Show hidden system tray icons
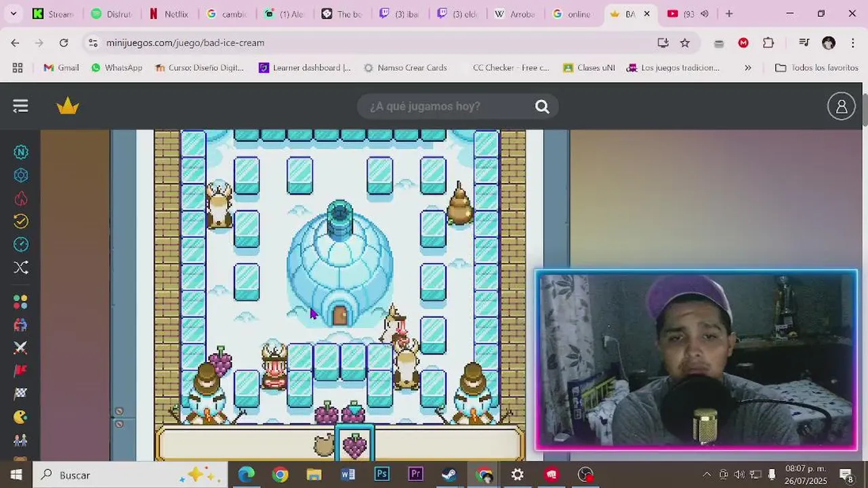Screen dimensions: 868x488 [707, 474]
